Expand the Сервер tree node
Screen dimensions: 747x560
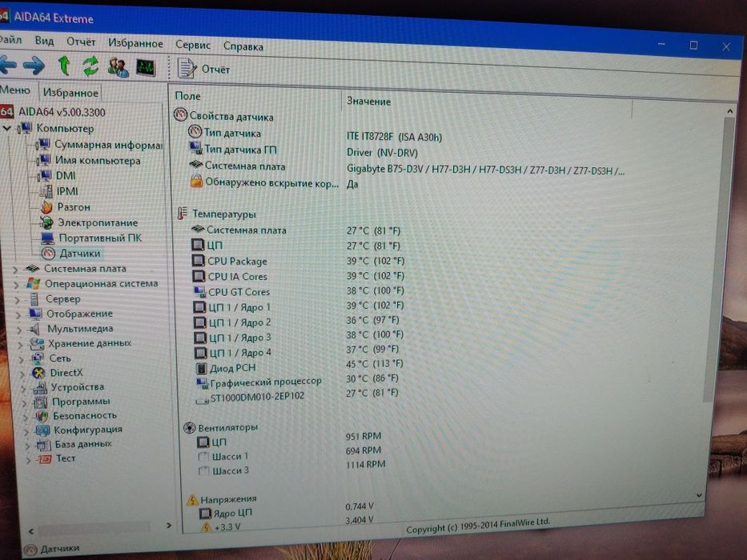coord(17,299)
